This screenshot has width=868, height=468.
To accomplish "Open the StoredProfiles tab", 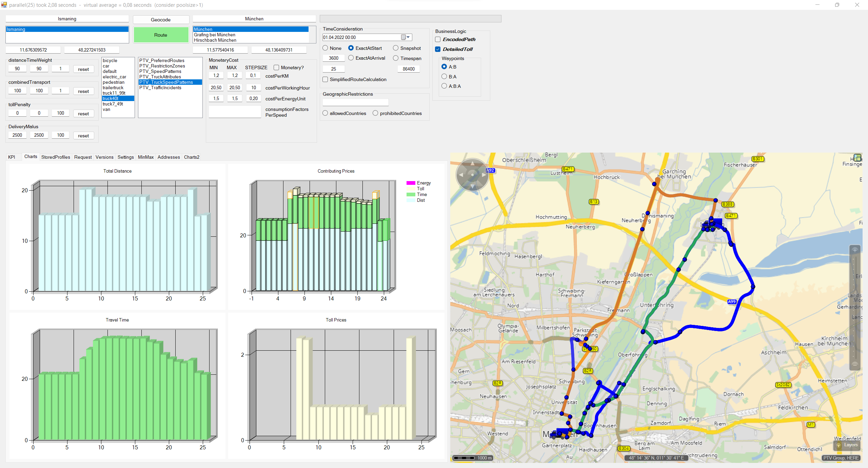I will [56, 157].
